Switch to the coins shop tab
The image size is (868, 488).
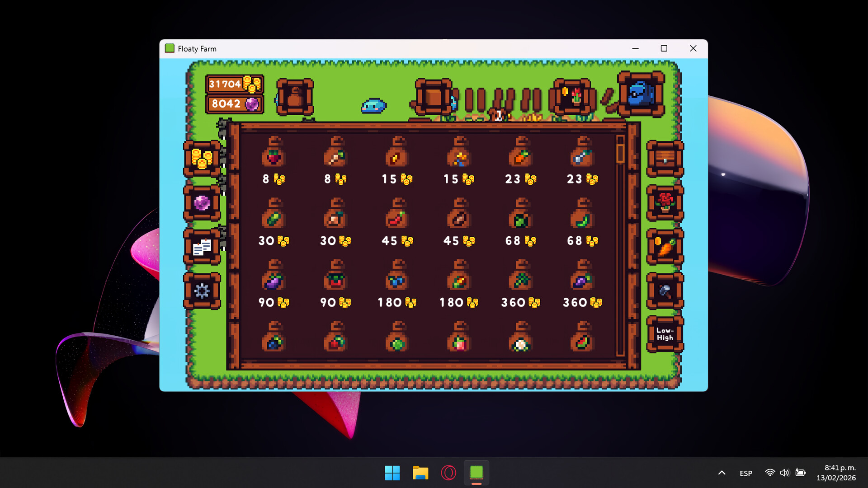pos(202,159)
